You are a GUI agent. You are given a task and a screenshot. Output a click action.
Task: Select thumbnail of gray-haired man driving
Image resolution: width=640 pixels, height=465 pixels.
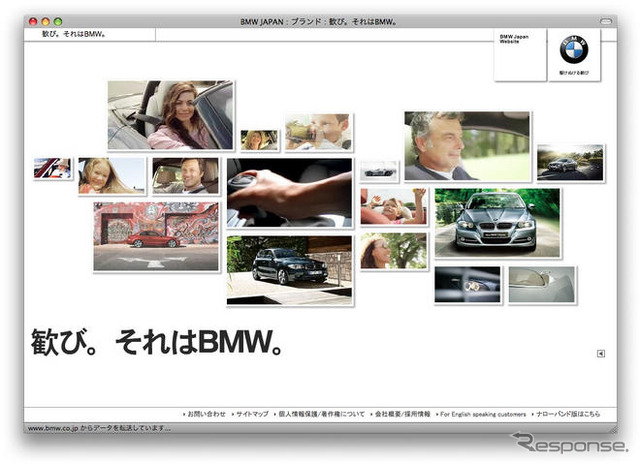coord(467,146)
